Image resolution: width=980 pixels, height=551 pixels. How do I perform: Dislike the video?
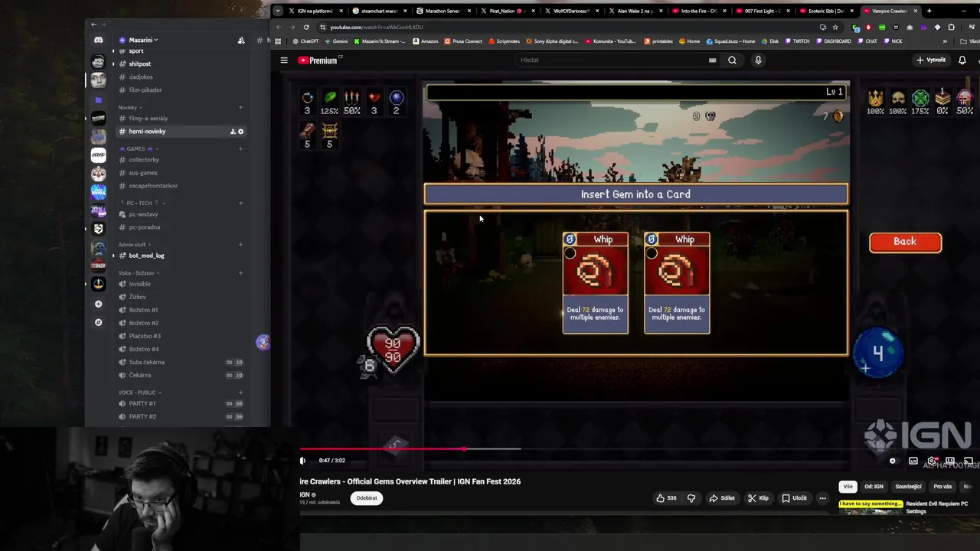[691, 498]
